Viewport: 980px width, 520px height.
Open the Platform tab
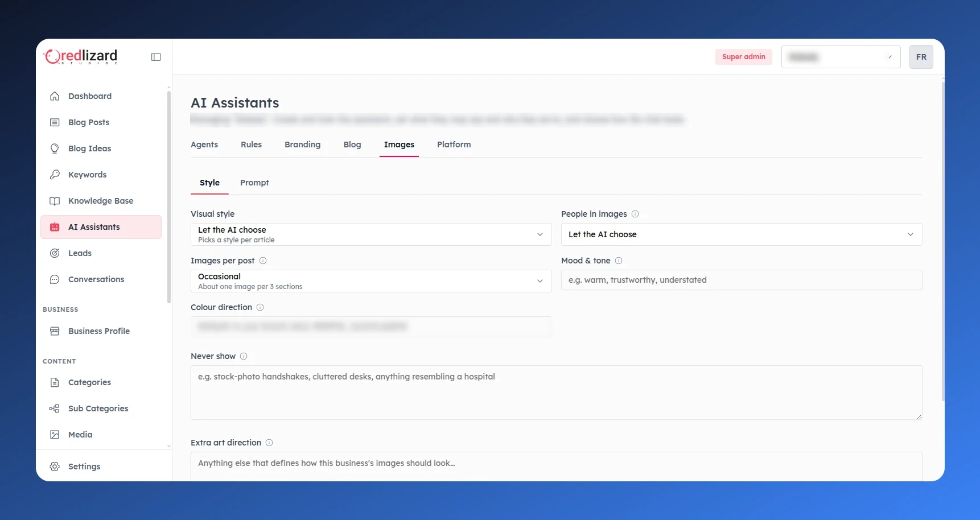click(x=454, y=145)
